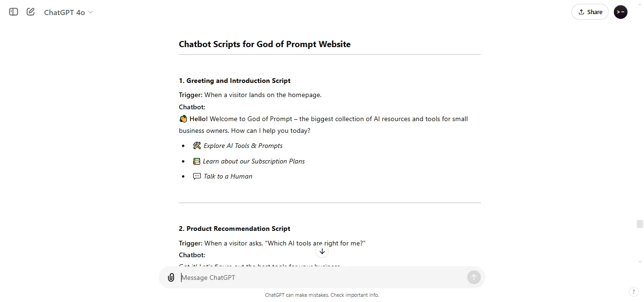The height and width of the screenshot is (302, 644).
Task: Click the send message arrow
Action: point(474,277)
